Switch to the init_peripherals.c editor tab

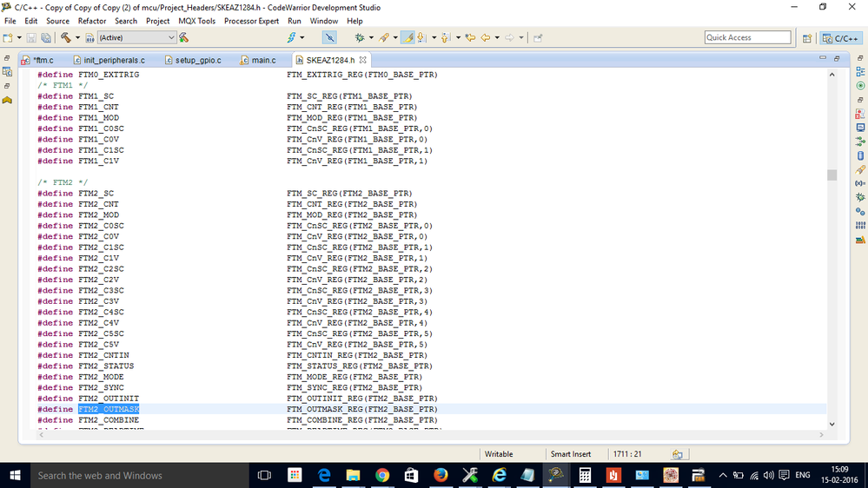pos(109,60)
